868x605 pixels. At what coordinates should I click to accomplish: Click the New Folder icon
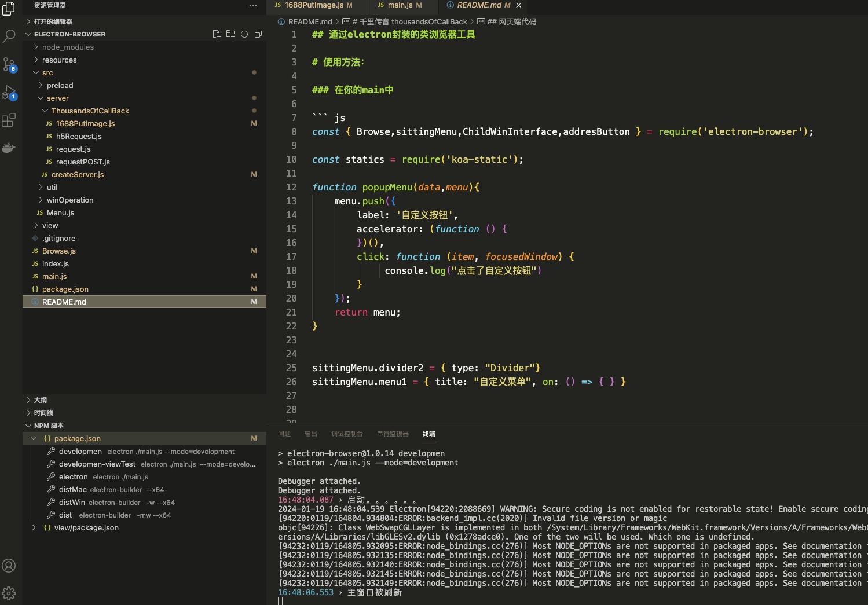pos(230,34)
